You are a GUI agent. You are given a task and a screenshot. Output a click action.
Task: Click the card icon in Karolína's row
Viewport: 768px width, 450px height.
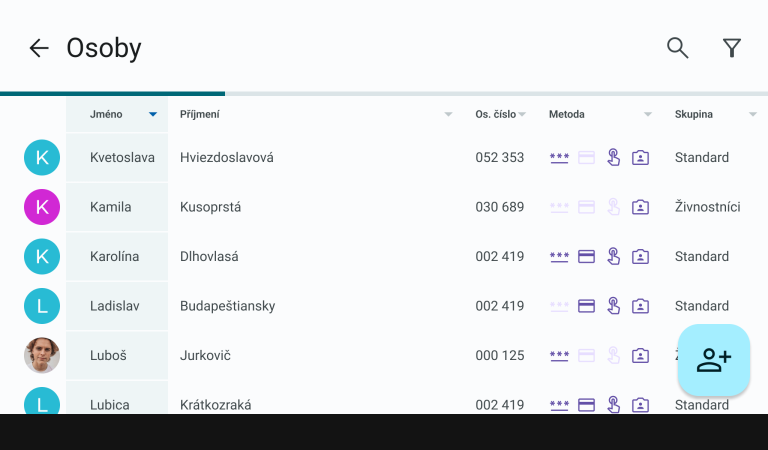click(x=587, y=257)
